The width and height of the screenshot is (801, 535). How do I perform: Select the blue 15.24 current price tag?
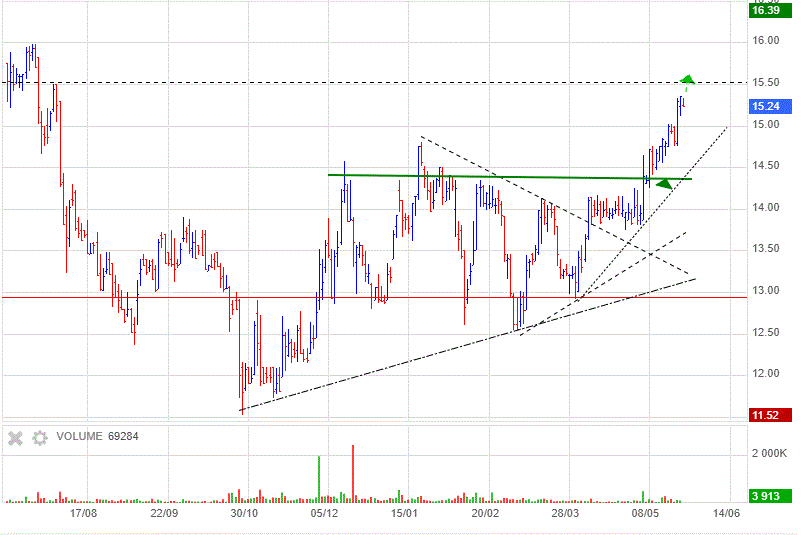(765, 106)
